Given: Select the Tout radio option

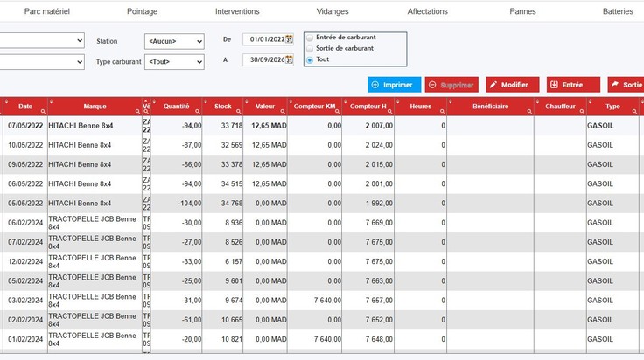Looking at the screenshot, I should 310,60.
